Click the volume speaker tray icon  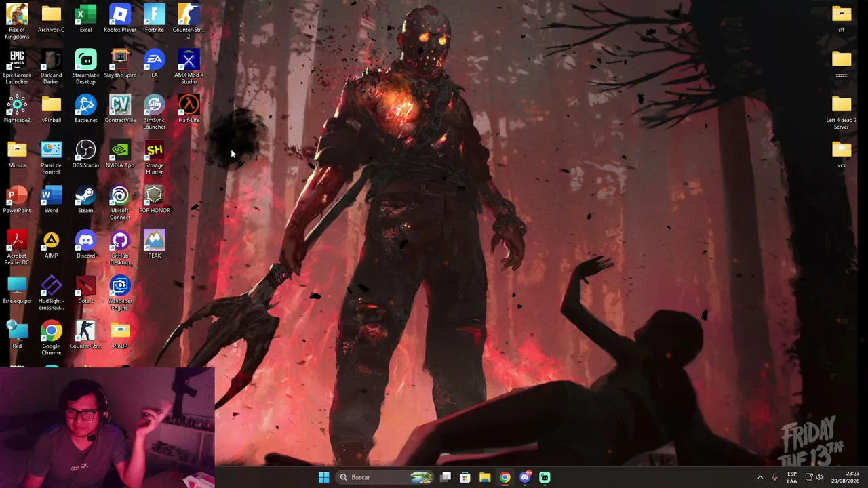click(819, 477)
